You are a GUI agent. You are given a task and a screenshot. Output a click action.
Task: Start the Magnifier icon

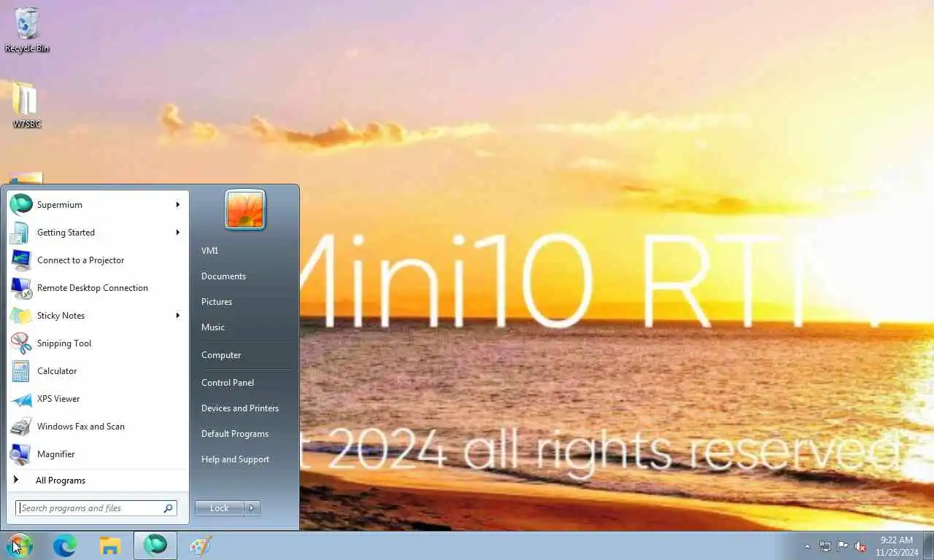coord(20,454)
